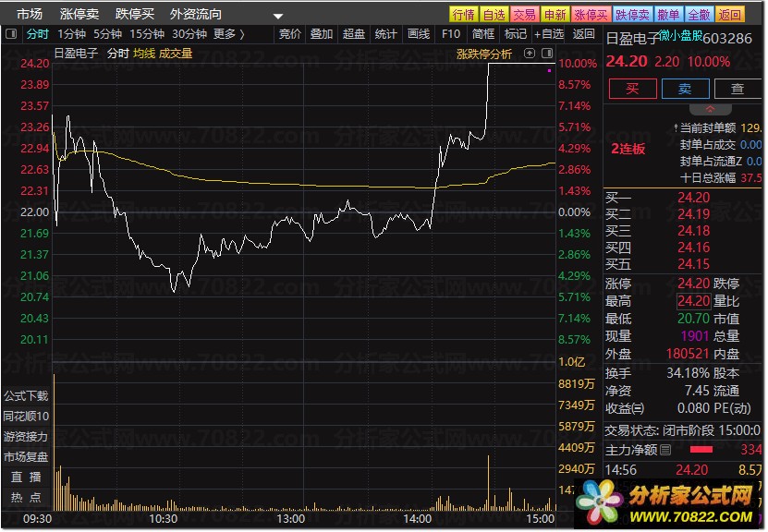Open the 外资流向 menu
This screenshot has width=768, height=532.
195,14
